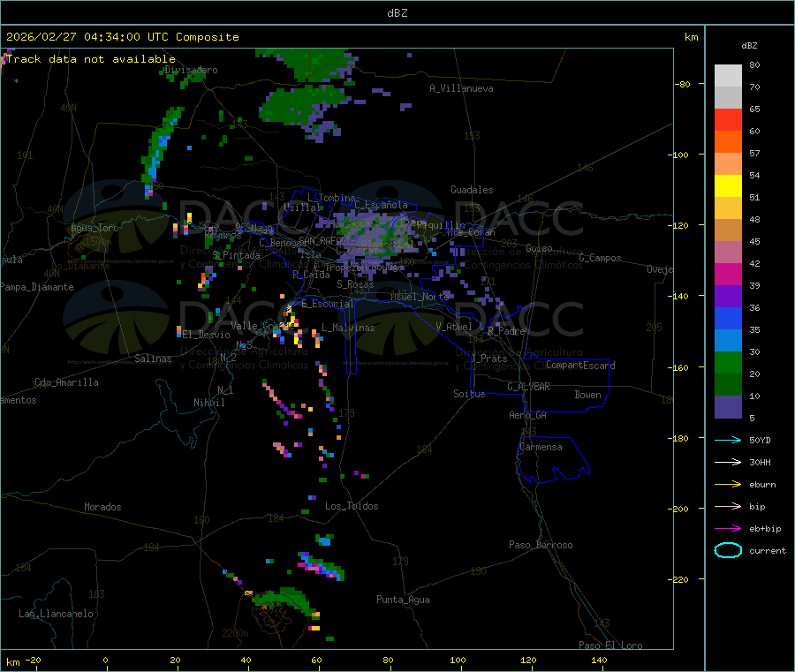Click the 'Bowen' map label
Viewport: 795px width, 672px height.
click(588, 395)
